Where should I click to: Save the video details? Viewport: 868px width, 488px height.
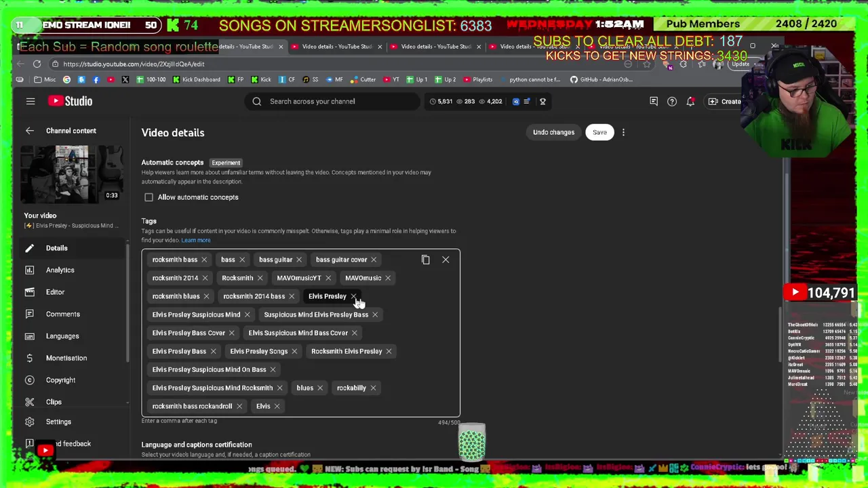click(599, 132)
